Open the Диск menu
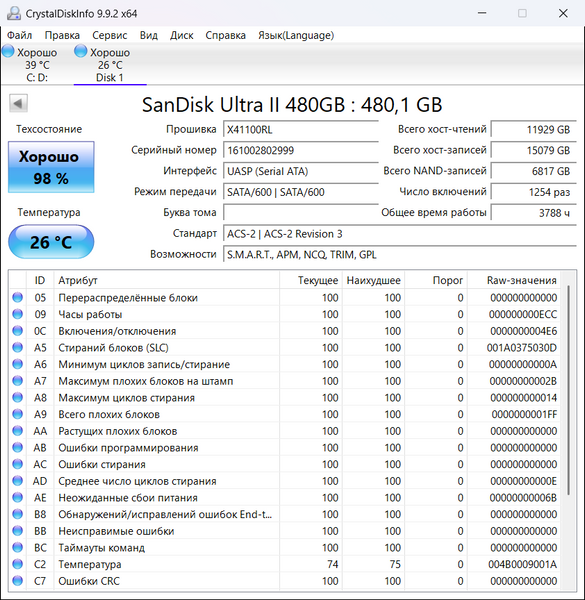The width and height of the screenshot is (585, 600). [182, 35]
